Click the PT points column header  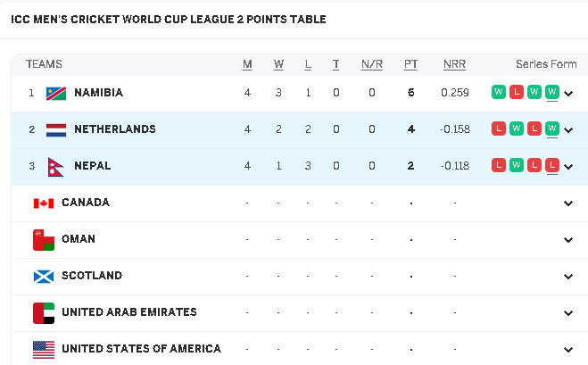coord(410,64)
